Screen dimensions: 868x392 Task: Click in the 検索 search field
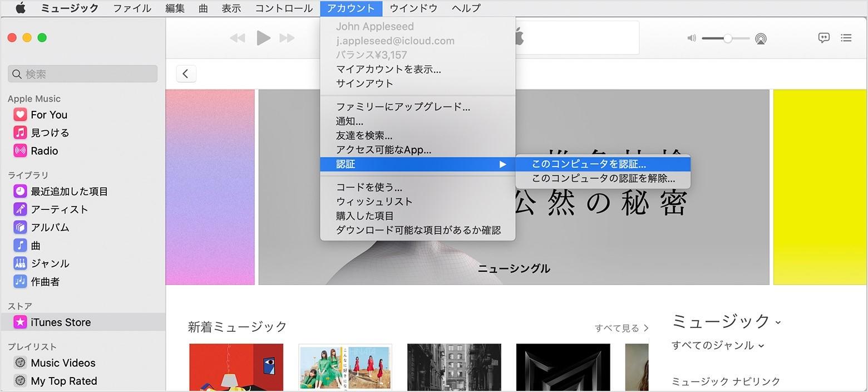[83, 74]
